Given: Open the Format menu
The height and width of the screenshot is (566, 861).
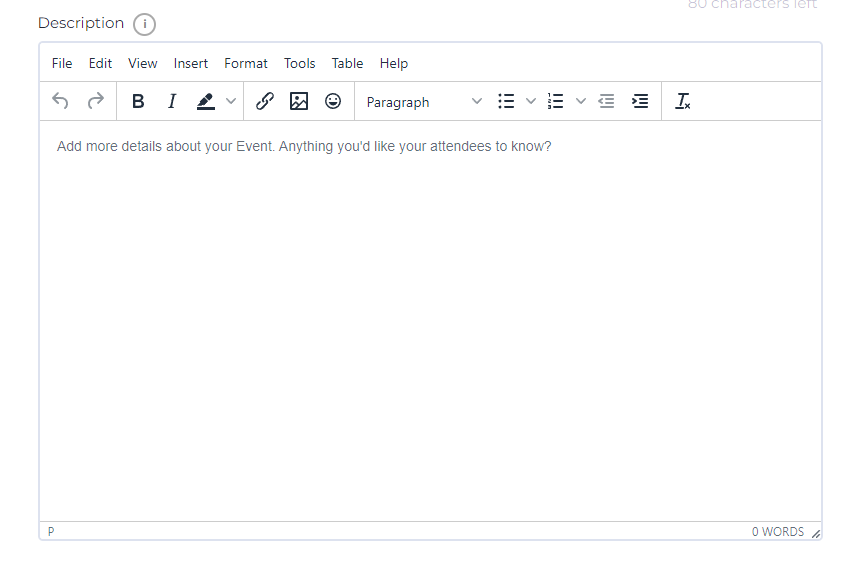Looking at the screenshot, I should [x=246, y=63].
